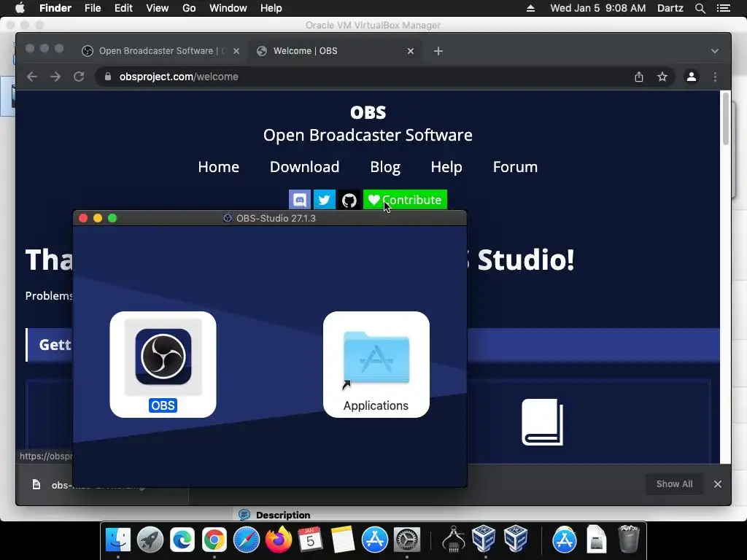Open the disk image icon in the Dock

click(596, 540)
